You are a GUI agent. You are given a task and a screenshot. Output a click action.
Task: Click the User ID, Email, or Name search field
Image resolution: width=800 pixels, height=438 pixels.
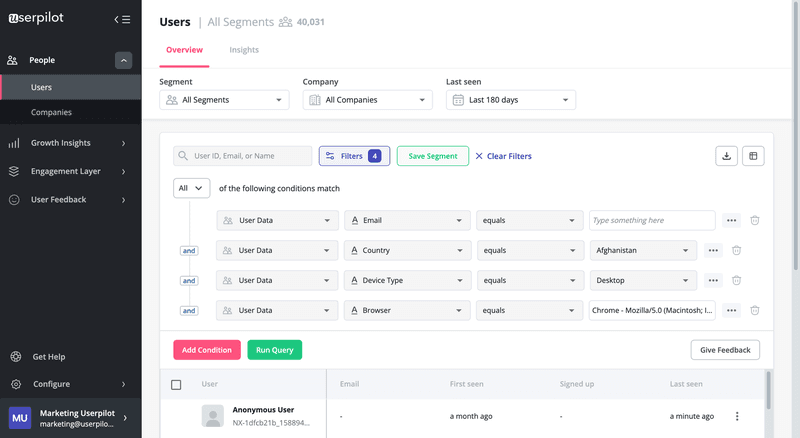[243, 156]
